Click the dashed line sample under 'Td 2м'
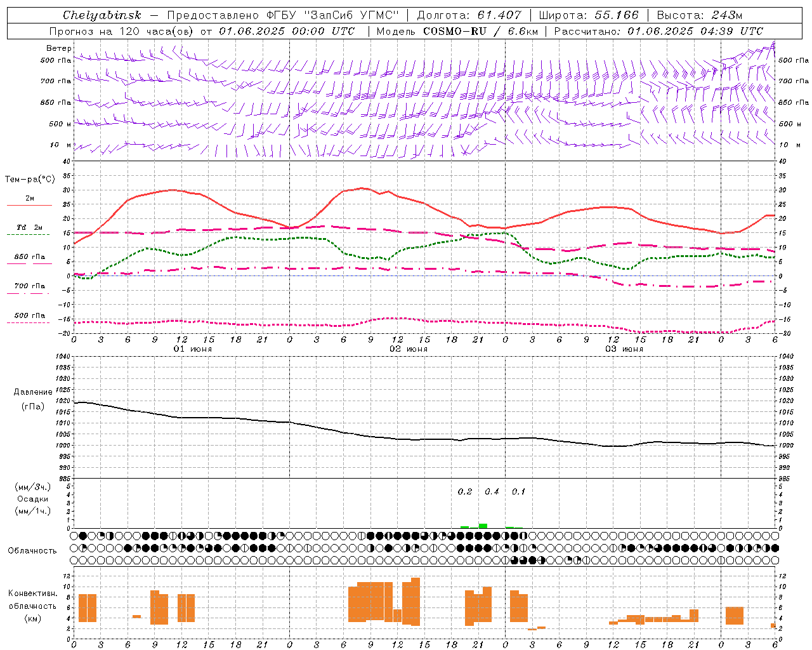Screen dimensions: 812x650 (x=28, y=235)
